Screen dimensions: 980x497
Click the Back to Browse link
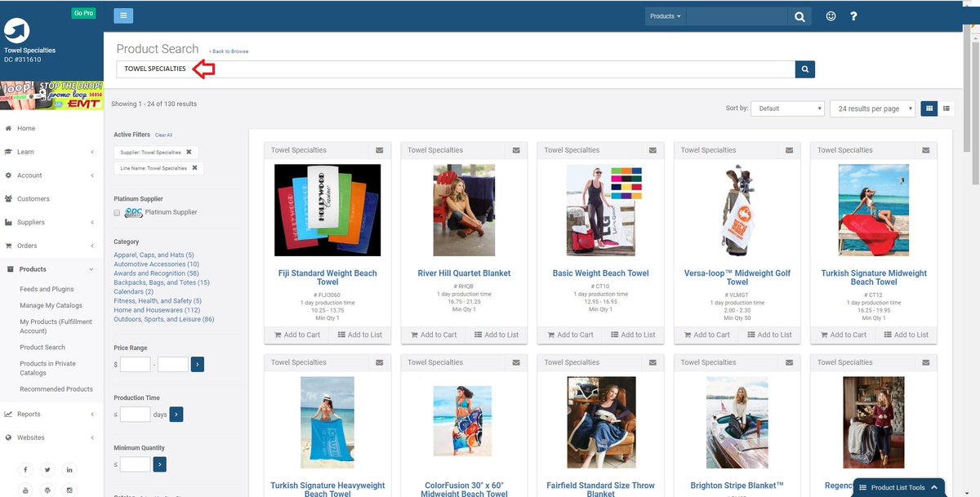click(229, 51)
